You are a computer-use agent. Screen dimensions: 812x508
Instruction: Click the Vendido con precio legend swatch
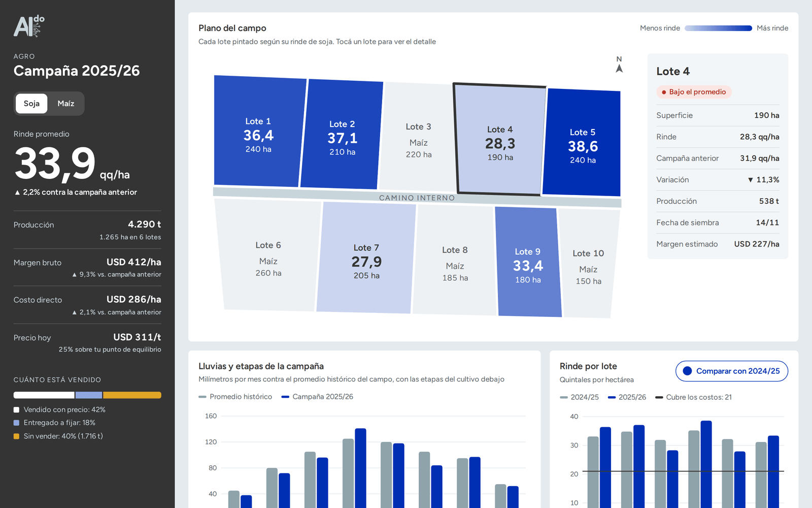coord(16,409)
